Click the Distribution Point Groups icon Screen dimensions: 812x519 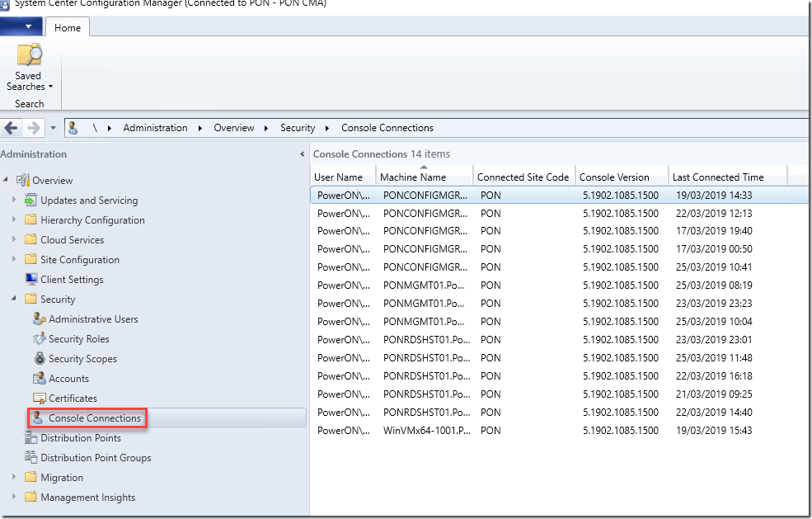[31, 458]
